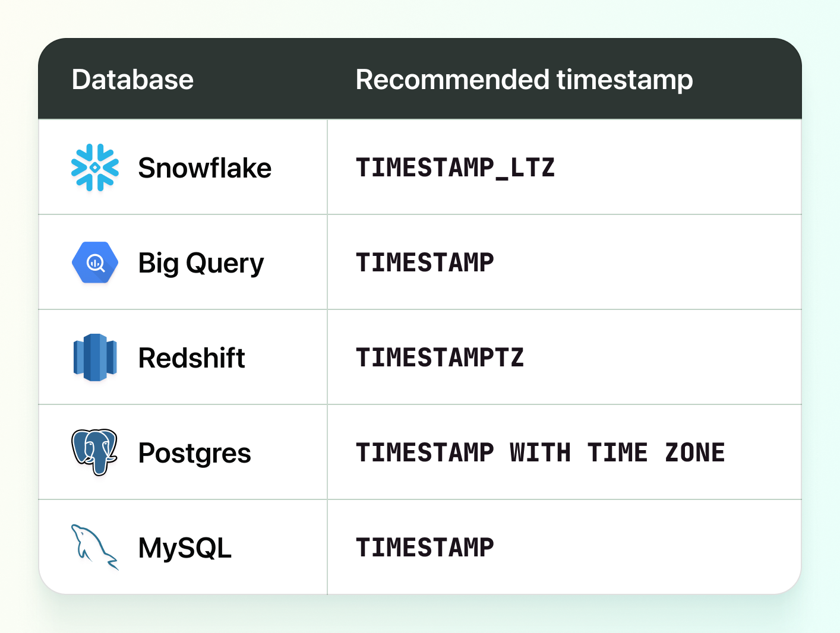This screenshot has width=840, height=633.
Task: Click the dark header bar of the table
Action: click(420, 79)
